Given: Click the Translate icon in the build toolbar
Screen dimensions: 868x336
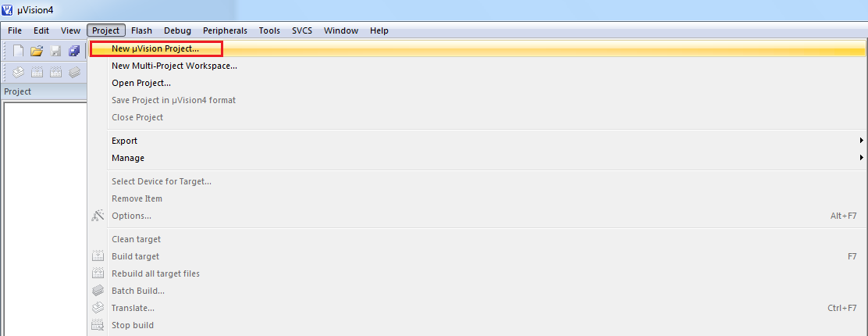Looking at the screenshot, I should [x=19, y=72].
